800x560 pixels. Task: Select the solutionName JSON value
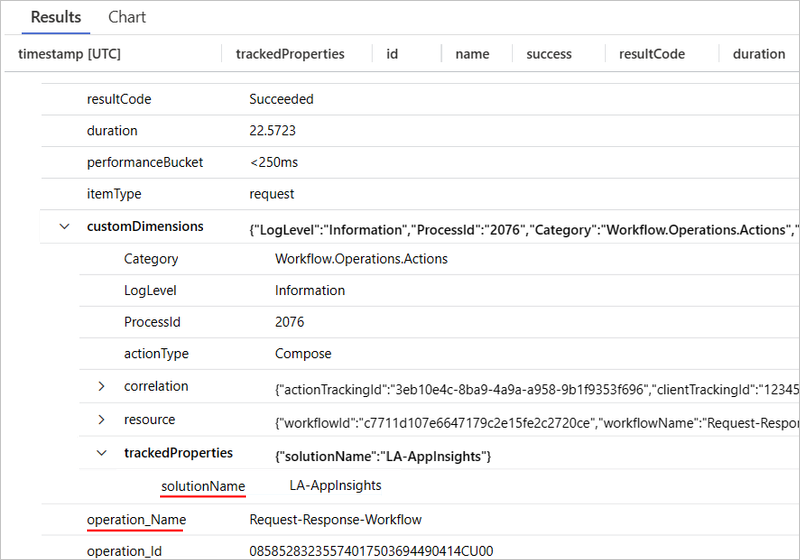[x=383, y=456]
